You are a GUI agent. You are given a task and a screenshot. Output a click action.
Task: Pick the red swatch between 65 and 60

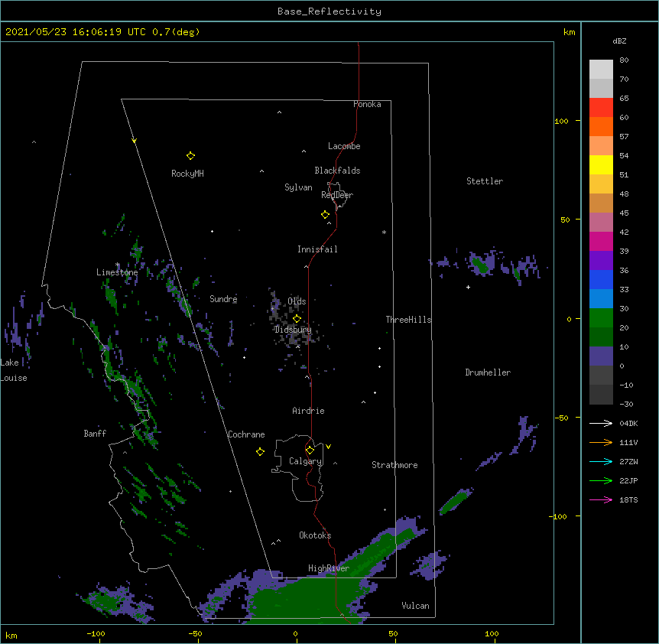click(601, 108)
